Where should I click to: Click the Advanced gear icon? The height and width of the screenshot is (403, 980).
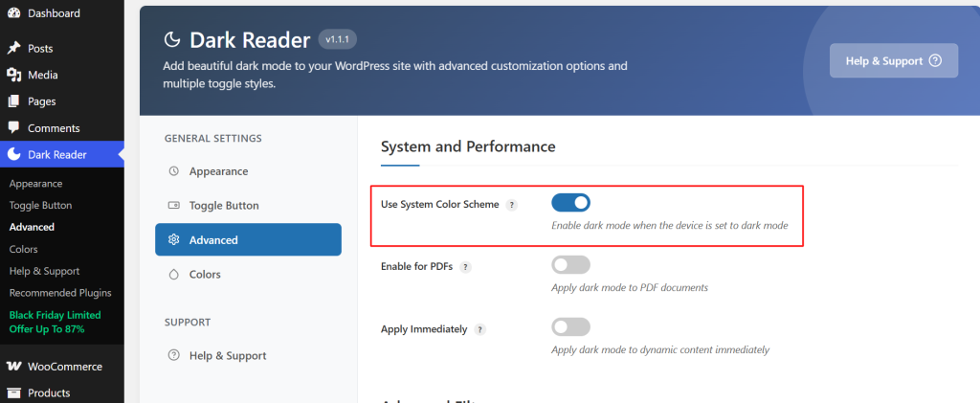(x=174, y=240)
